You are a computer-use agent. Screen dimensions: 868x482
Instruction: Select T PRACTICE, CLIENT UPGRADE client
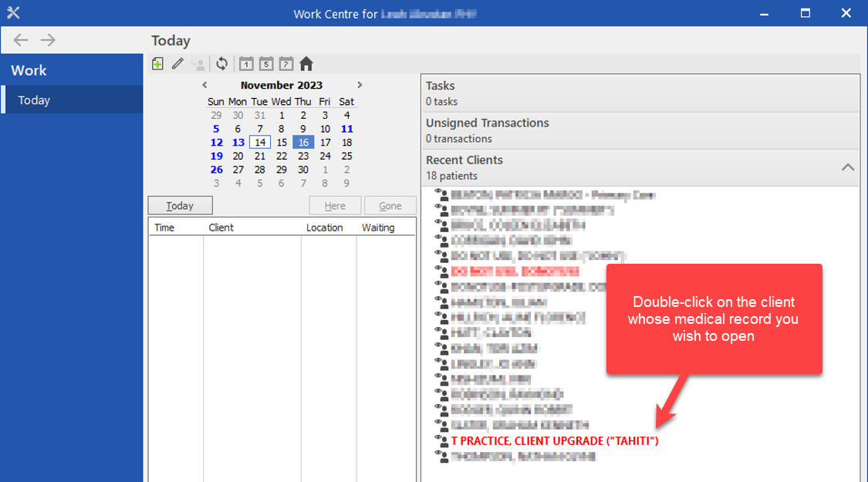tap(554, 440)
